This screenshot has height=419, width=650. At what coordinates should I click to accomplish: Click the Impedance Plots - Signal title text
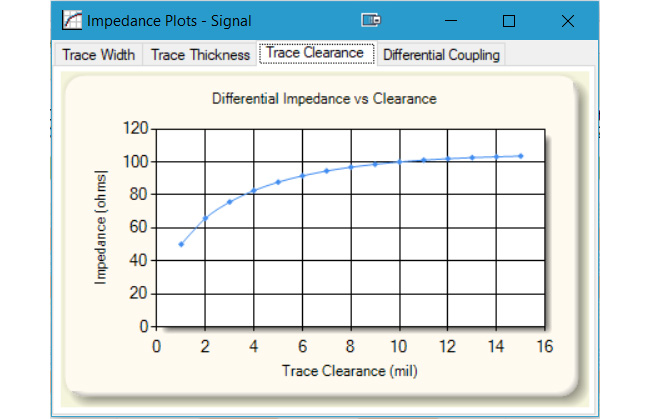click(x=169, y=21)
